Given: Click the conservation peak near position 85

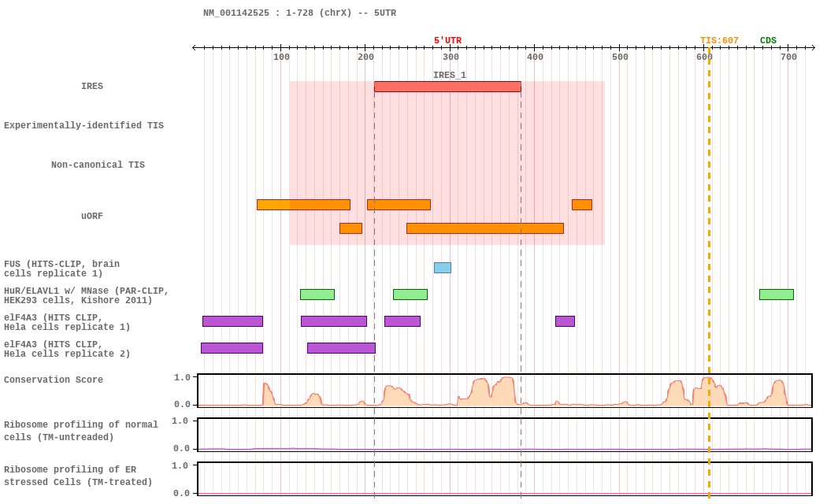Looking at the screenshot, I should click(x=268, y=395).
